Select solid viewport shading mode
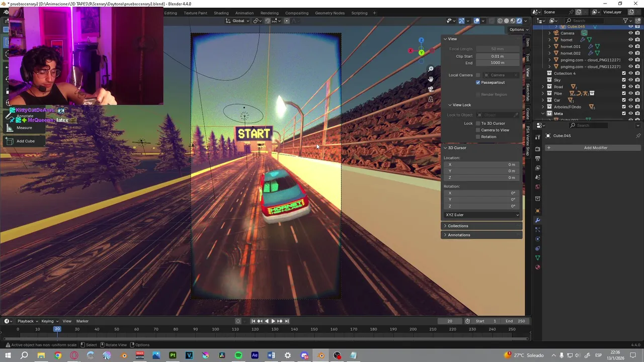Image resolution: width=644 pixels, height=362 pixels. pos(506,21)
